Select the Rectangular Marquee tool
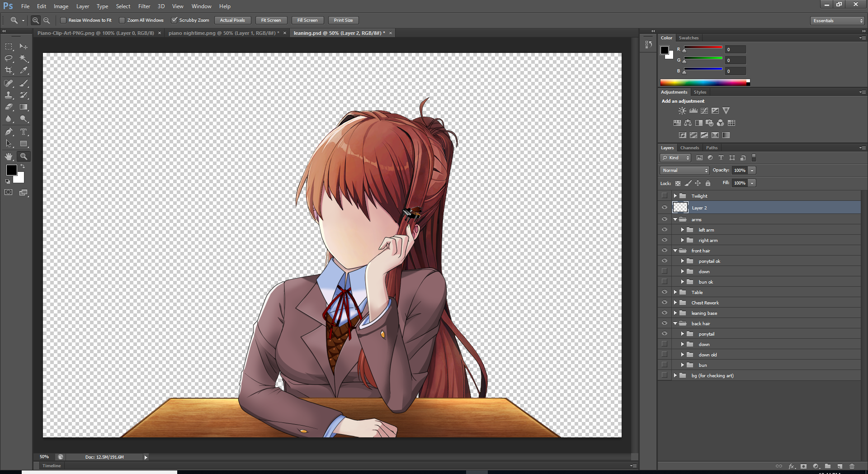The height and width of the screenshot is (474, 868). (x=9, y=47)
